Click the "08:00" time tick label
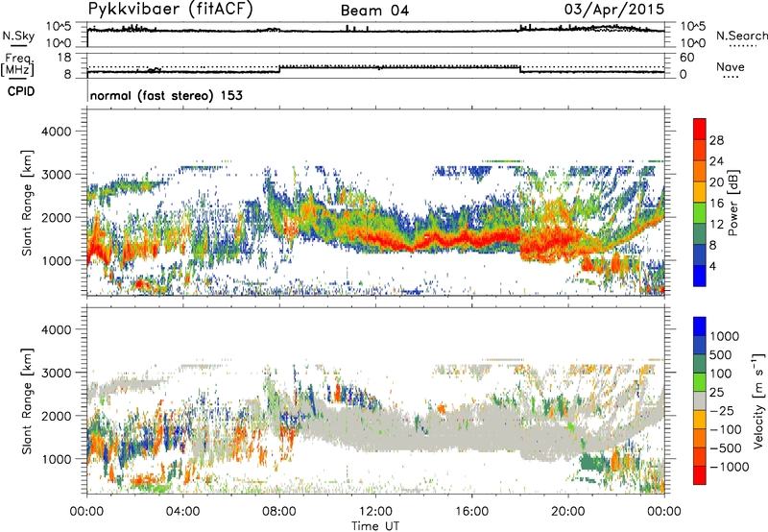Screen dimensions: 768x532 pos(279,512)
